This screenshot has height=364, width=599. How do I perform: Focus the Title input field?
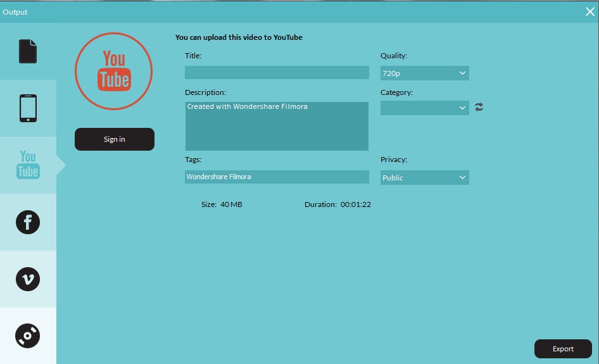coord(277,73)
